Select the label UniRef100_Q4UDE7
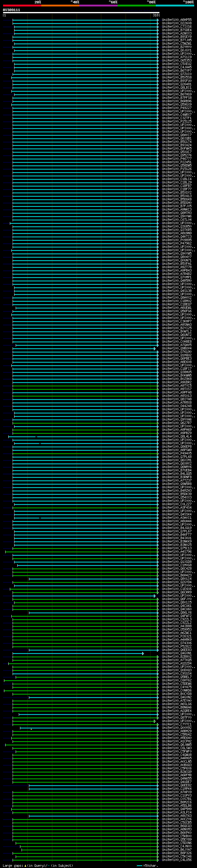Image resolution: width=197 pixels, height=868 pixels. click(177, 782)
